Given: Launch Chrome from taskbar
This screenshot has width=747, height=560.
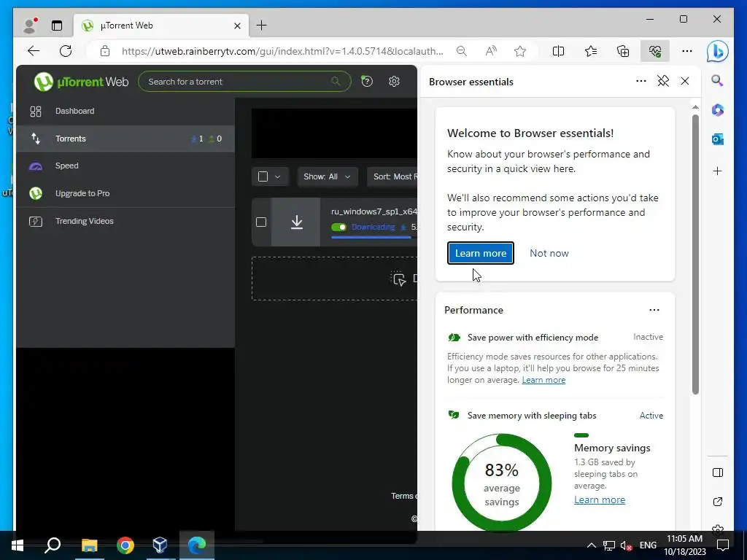Looking at the screenshot, I should coord(125,545).
